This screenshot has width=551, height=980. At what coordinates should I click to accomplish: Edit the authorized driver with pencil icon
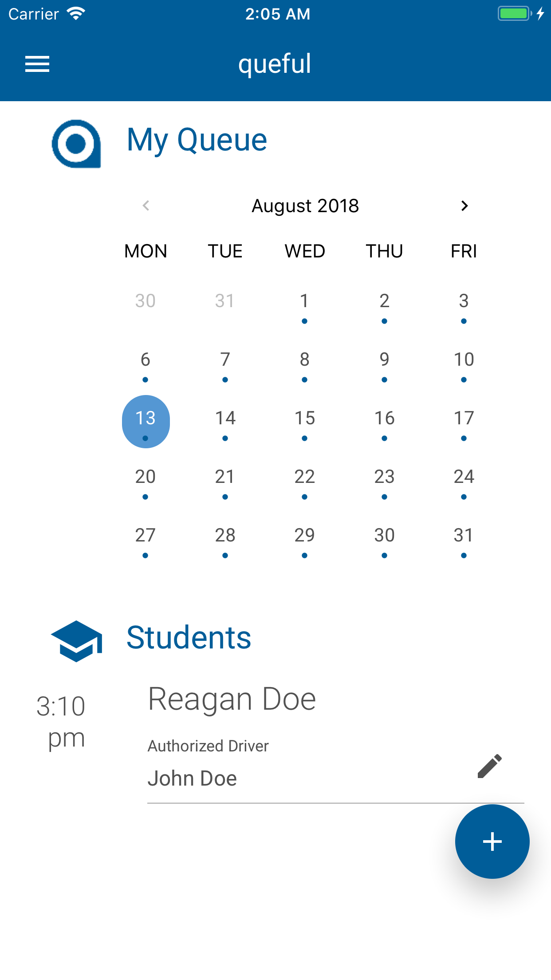tap(489, 766)
